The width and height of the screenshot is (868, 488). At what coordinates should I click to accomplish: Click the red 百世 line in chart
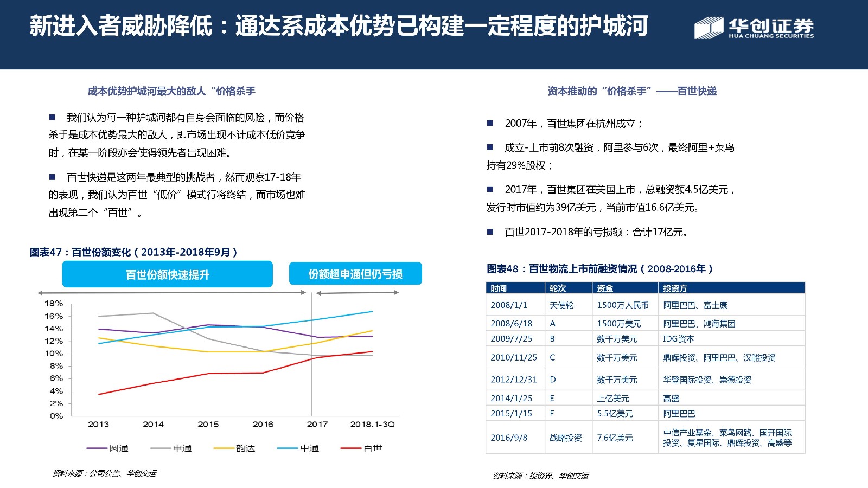pyautogui.click(x=235, y=373)
